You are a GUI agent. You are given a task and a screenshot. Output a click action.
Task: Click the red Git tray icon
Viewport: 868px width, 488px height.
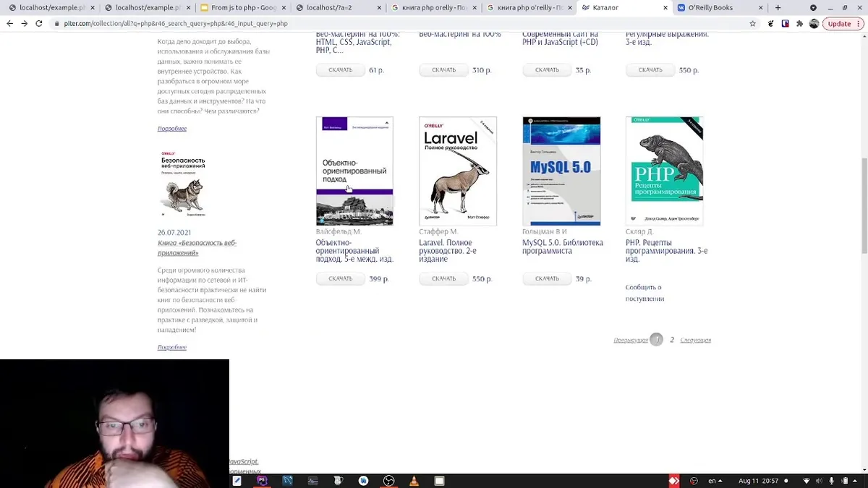coord(673,481)
